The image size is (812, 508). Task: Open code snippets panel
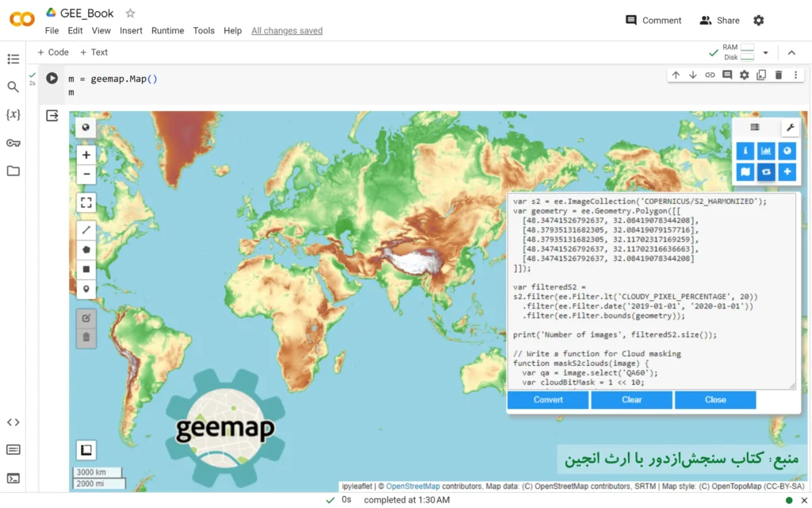point(13,422)
